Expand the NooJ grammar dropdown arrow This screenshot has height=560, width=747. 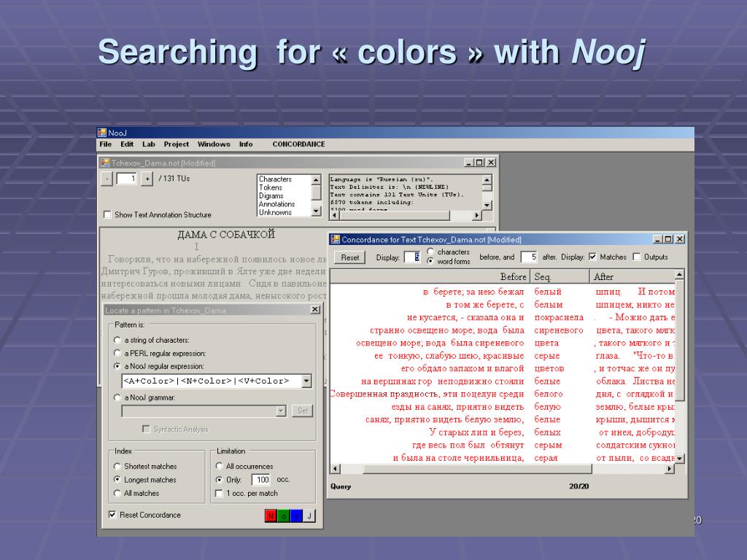[x=281, y=411]
